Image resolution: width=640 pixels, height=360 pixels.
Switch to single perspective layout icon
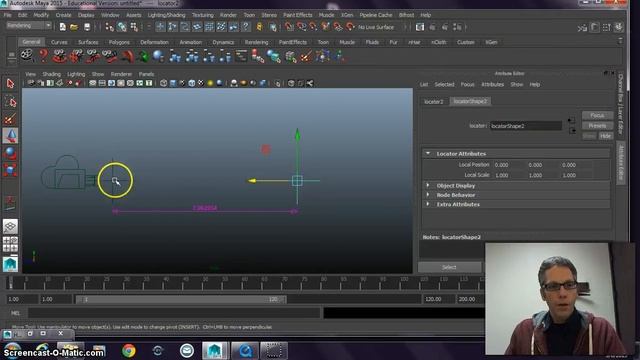pyautogui.click(x=10, y=226)
